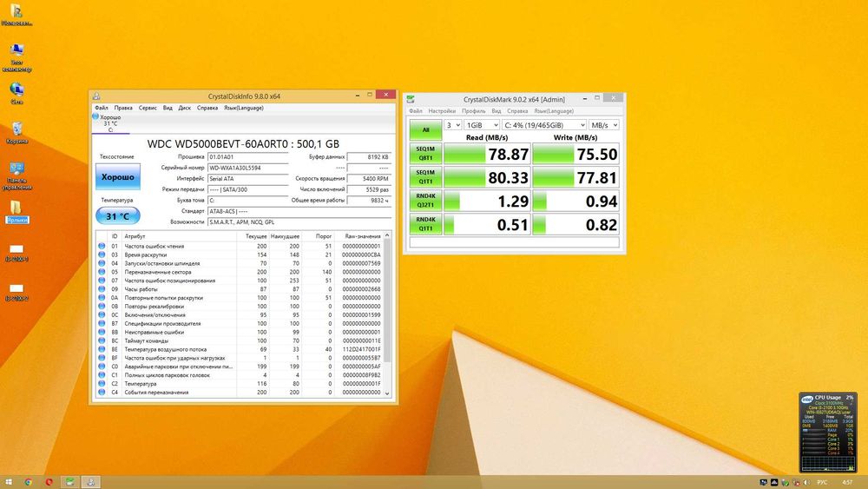Select the i3-2100-2 desktop file icon

[x=16, y=293]
